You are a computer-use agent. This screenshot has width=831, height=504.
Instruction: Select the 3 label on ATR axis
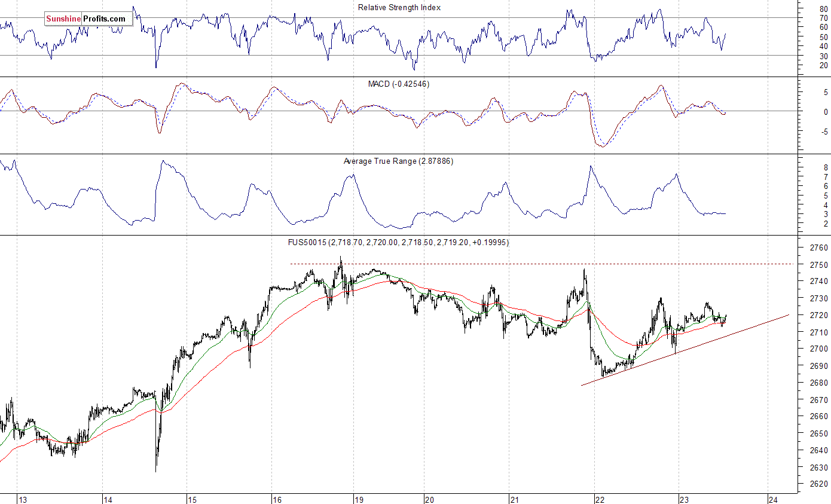826,214
